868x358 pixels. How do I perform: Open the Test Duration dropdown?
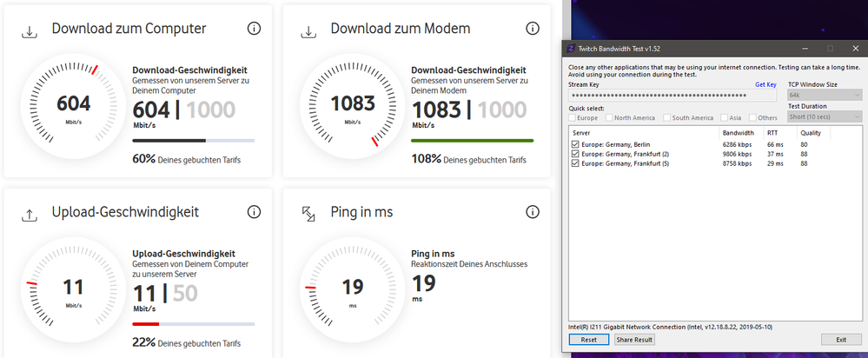click(x=825, y=116)
